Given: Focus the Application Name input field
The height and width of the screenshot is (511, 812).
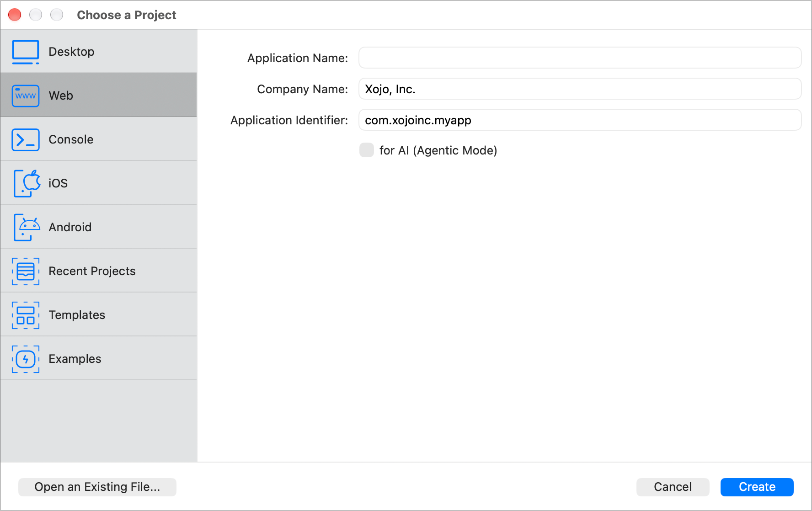Looking at the screenshot, I should coord(580,58).
